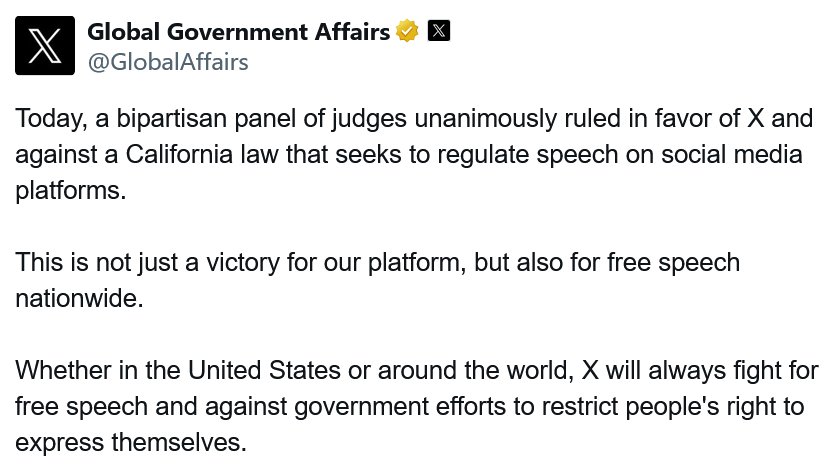Click the word 'platforms.' ending first paragraph
This screenshot has height=460, width=829.
click(x=71, y=191)
